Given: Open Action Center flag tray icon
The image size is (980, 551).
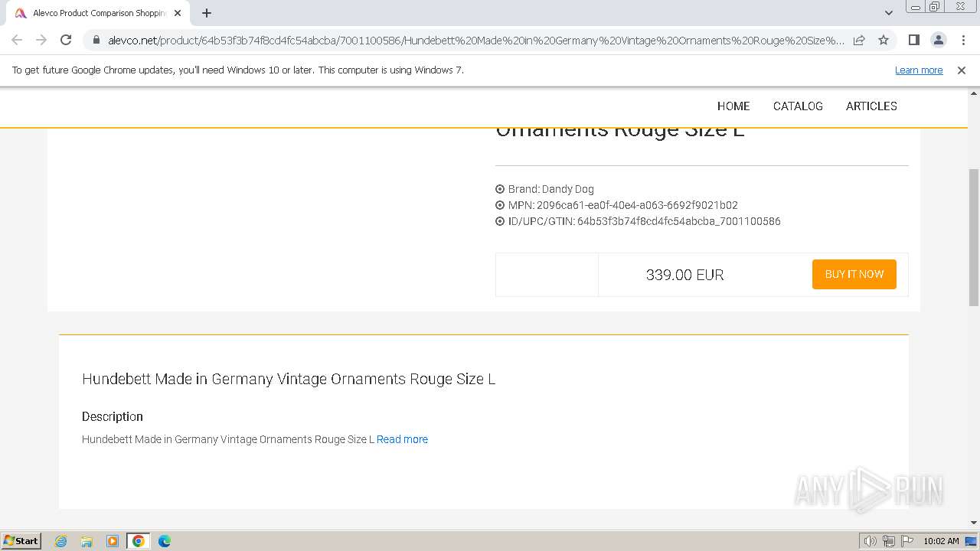Looking at the screenshot, I should 907,541.
